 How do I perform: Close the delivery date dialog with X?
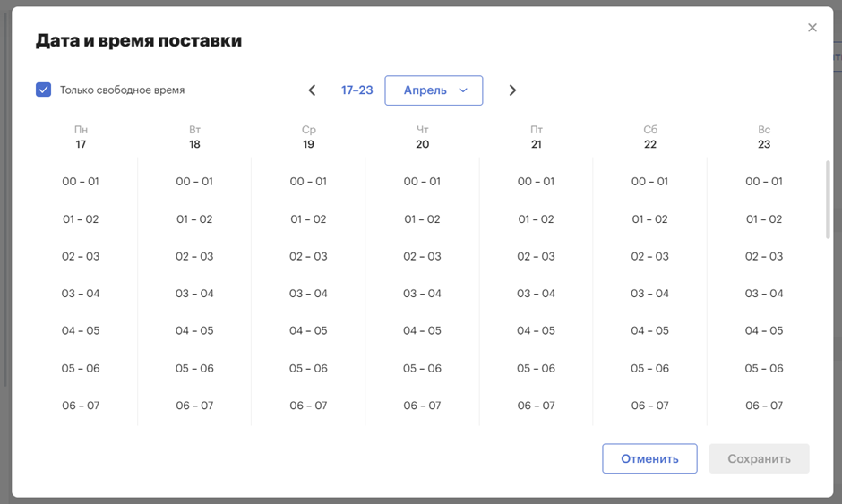[812, 28]
